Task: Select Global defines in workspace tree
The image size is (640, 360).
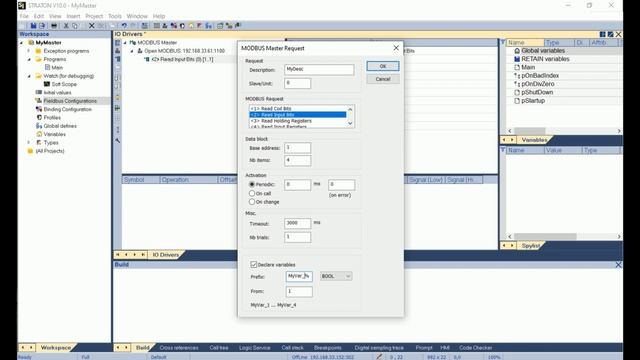Action: (60, 126)
